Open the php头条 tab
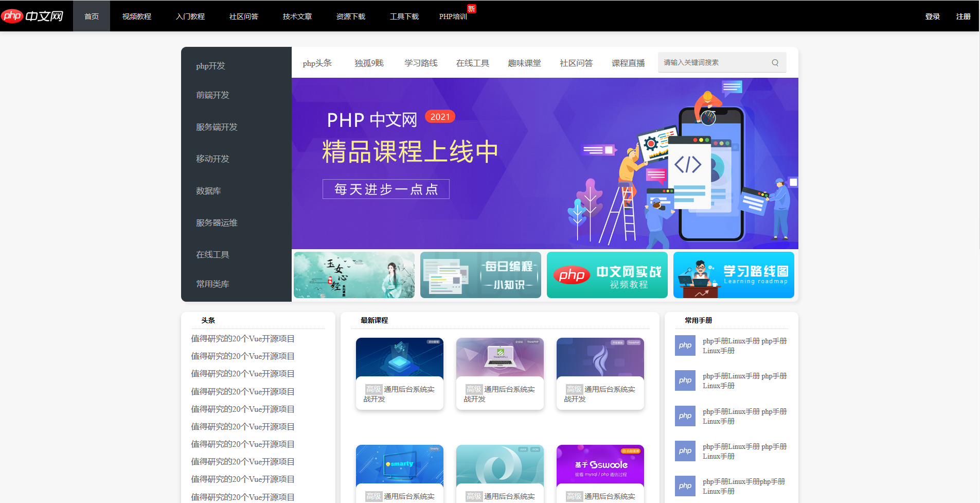The height and width of the screenshot is (503, 980). pos(317,63)
